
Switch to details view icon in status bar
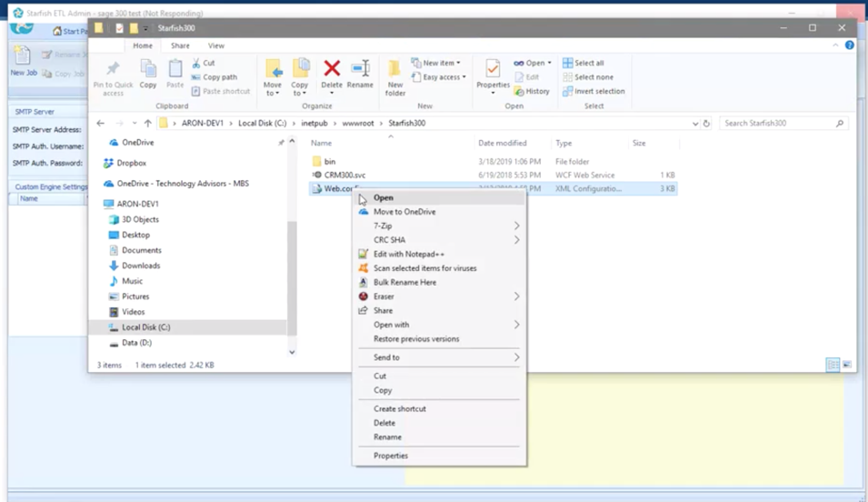click(x=833, y=365)
